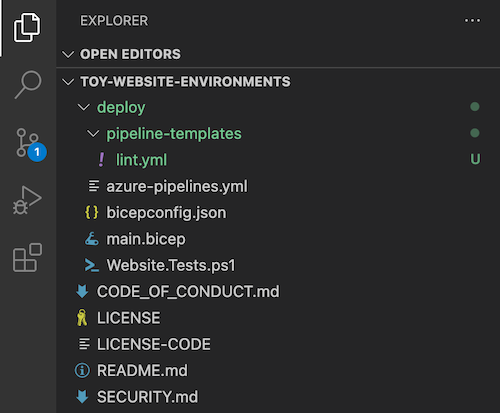The height and width of the screenshot is (413, 500).
Task: Open Explorer more actions ellipsis menu
Action: click(472, 21)
